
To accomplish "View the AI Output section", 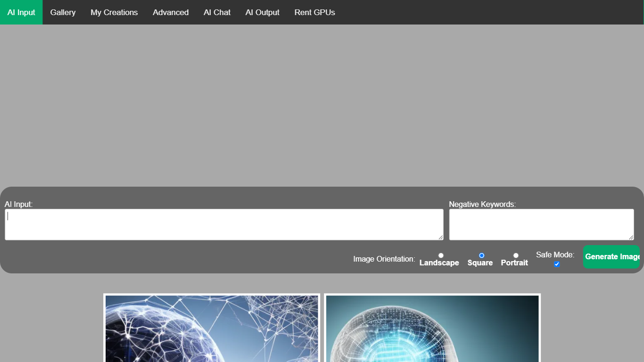I will pyautogui.click(x=262, y=12).
